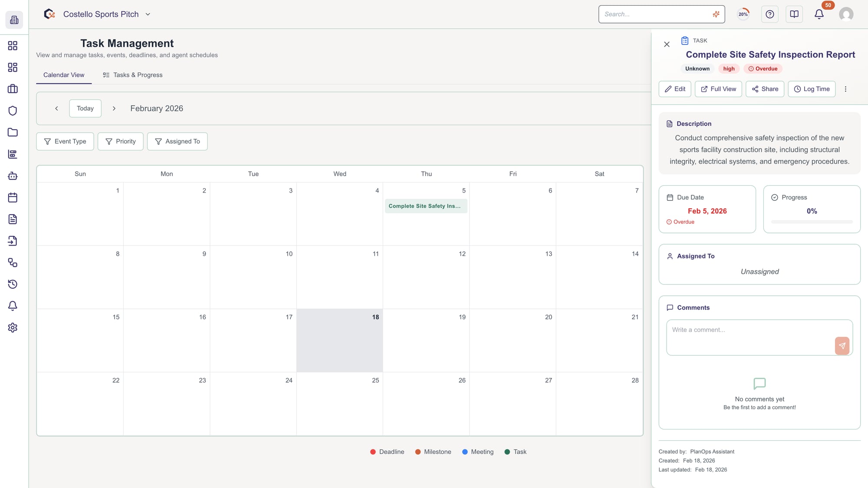This screenshot has width=868, height=488.
Task: Click the Today button on the calendar
Action: (85, 108)
